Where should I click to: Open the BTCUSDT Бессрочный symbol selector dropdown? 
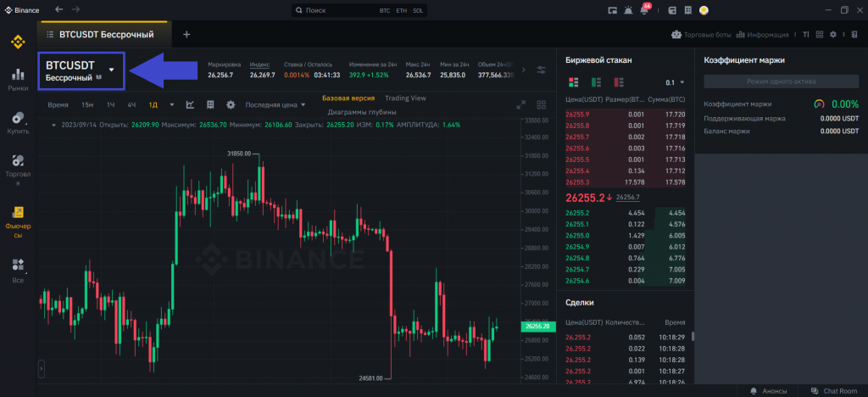[x=81, y=70]
